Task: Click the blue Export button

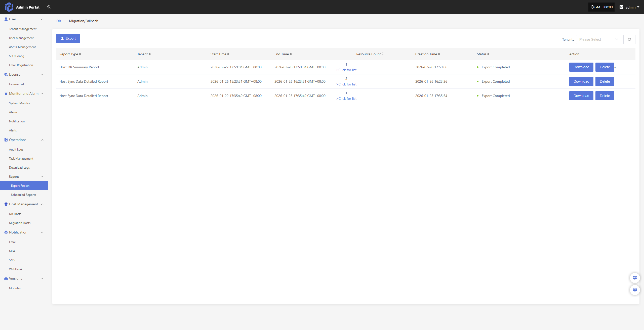Action: (68, 38)
